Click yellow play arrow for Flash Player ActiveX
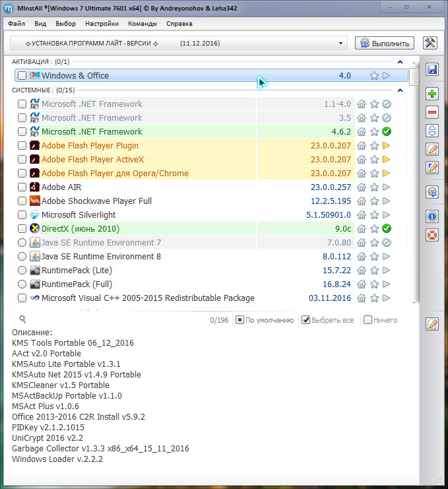The width and height of the screenshot is (448, 489). 386,159
